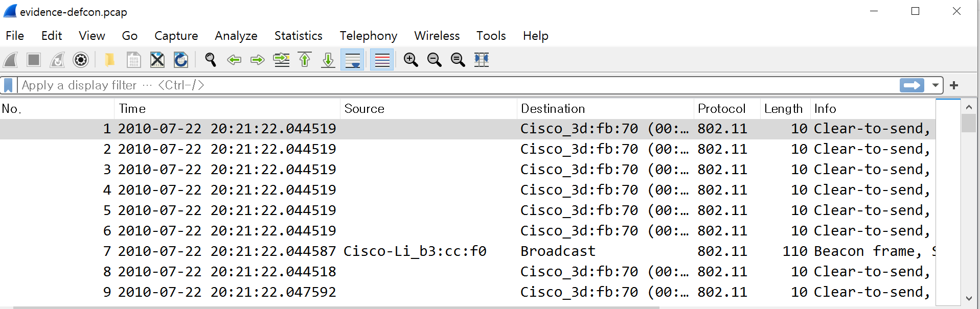
Task: Reset text to normal size
Action: (x=458, y=60)
